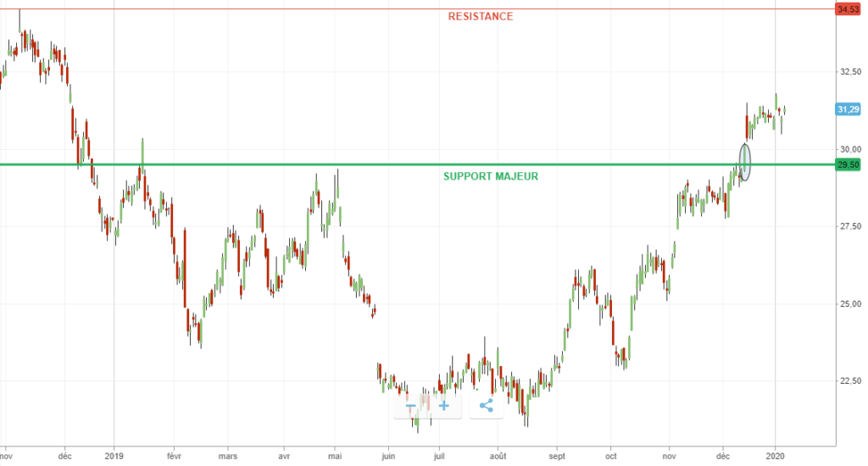Screen dimensions: 868x466
Task: Click the mai date axis label
Action: [335, 457]
